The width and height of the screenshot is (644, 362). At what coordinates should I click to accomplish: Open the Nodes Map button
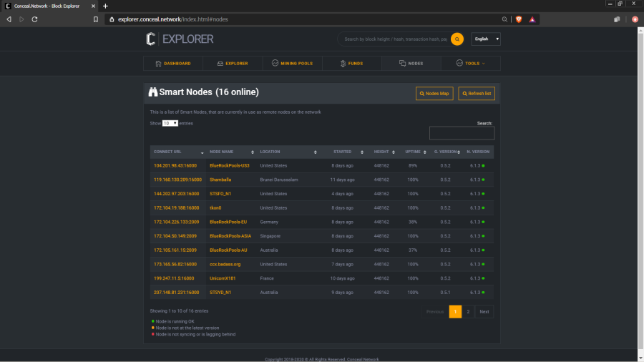coord(434,93)
